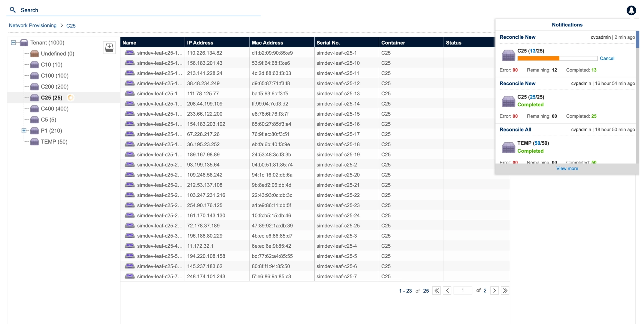Screen dimensions: 644x324
Task: Collapse the Tenant tree node
Action: click(13, 43)
